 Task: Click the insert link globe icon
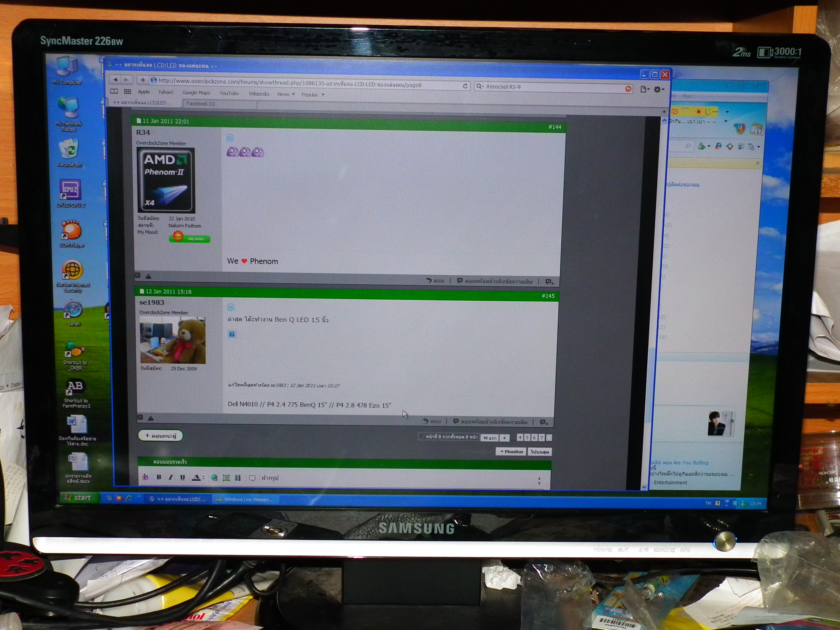[215, 478]
